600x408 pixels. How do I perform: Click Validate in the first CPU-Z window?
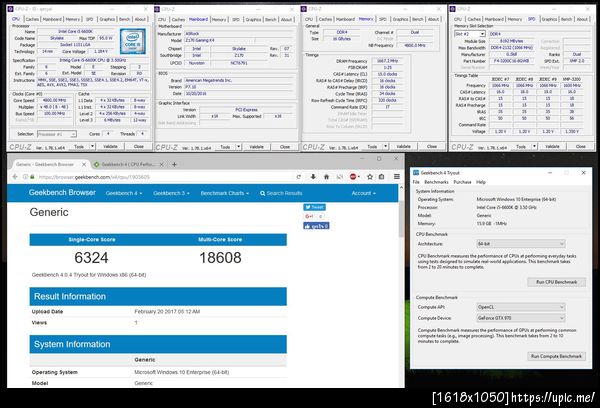[x=110, y=146]
